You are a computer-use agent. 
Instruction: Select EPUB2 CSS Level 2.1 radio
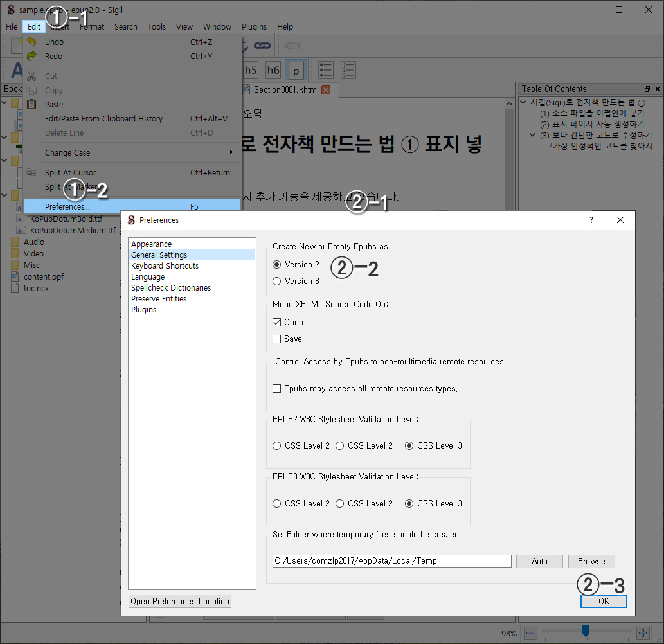339,445
